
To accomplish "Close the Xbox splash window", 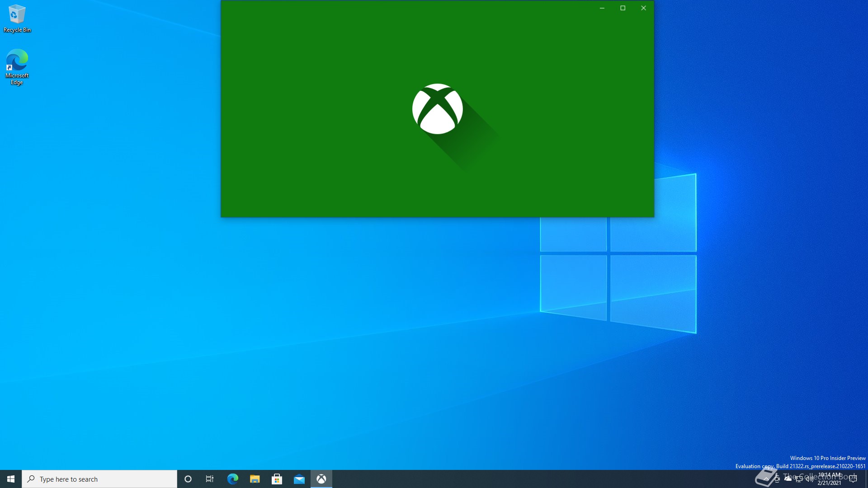I will click(x=643, y=8).
